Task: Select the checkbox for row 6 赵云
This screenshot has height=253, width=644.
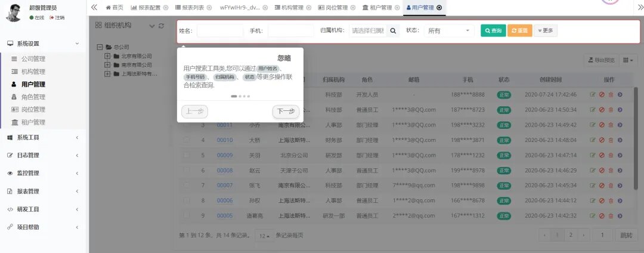Action: (x=187, y=171)
